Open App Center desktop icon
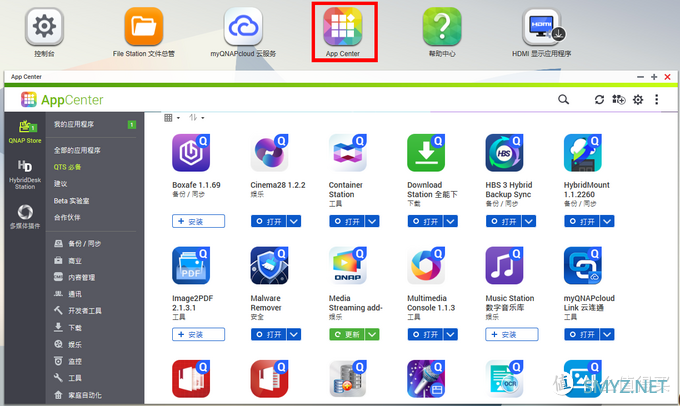680x406 pixels. [343, 27]
